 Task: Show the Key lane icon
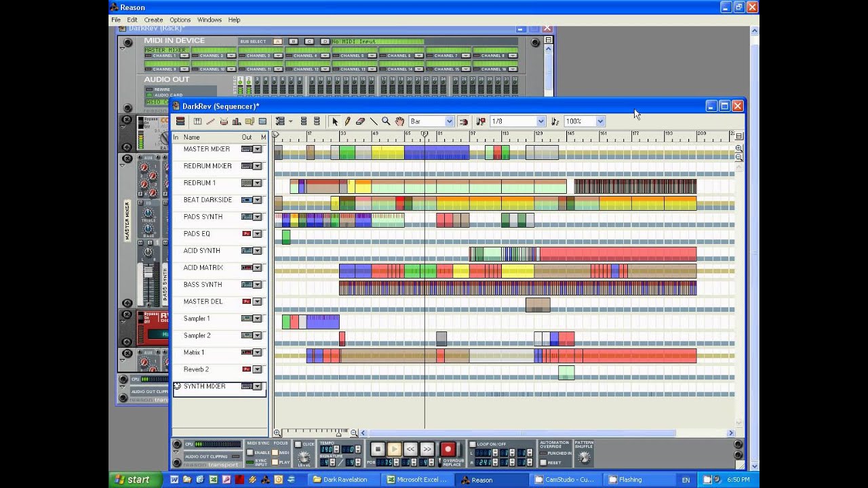[x=197, y=121]
